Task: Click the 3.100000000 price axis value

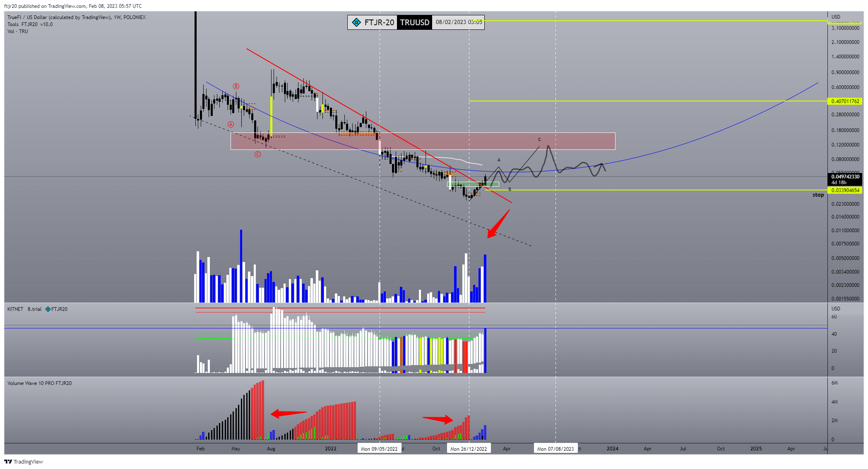Action: tap(845, 28)
